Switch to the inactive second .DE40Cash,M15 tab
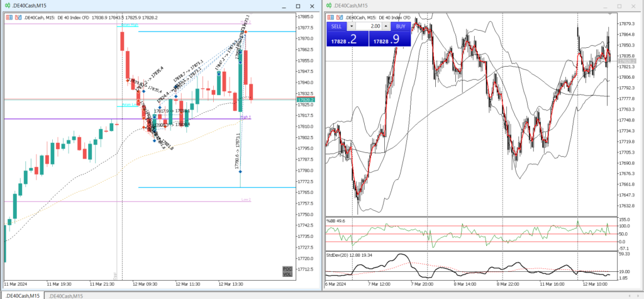Screen dimensions: 644x299 coord(64,296)
